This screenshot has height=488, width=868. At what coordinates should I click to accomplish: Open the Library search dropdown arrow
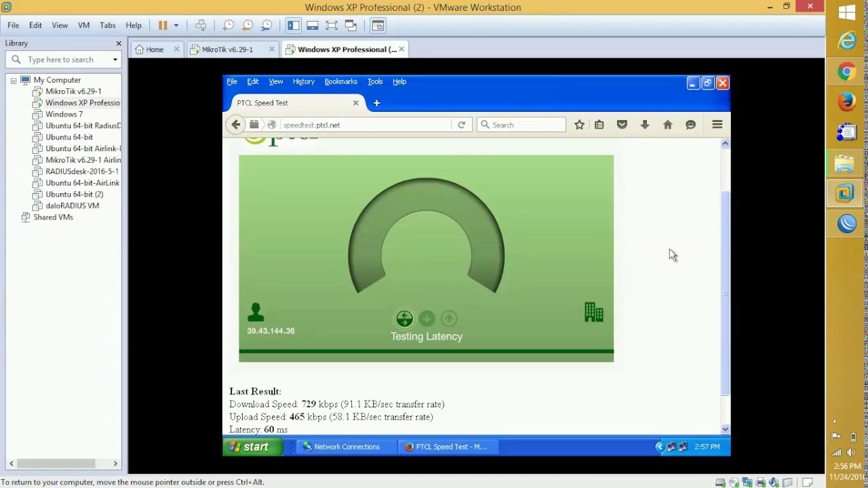pos(115,60)
